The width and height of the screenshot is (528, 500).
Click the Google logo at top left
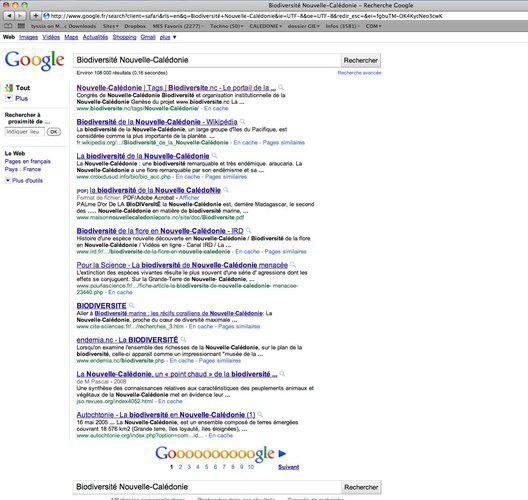(34, 60)
